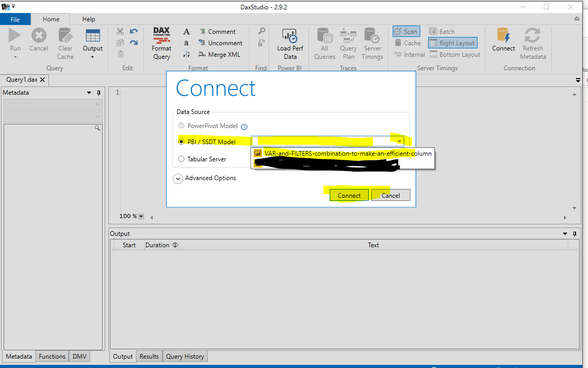
Task: Select the Right Layout option
Action: (x=453, y=43)
